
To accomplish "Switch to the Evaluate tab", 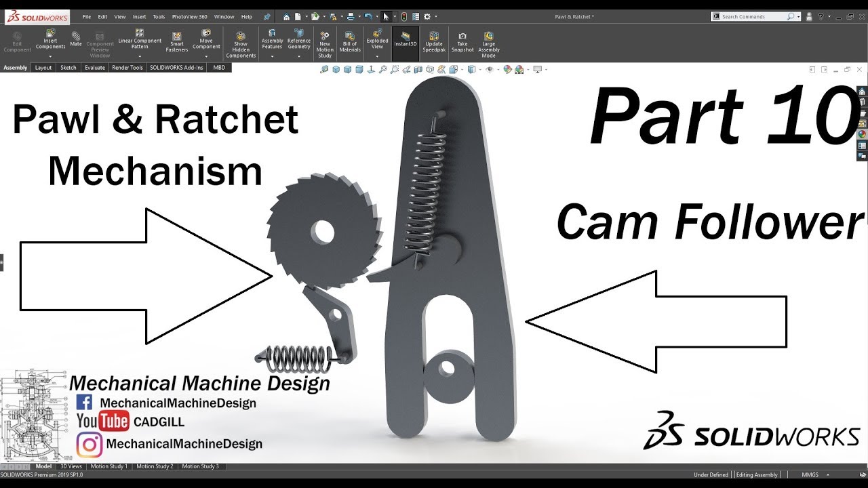I will coord(95,68).
